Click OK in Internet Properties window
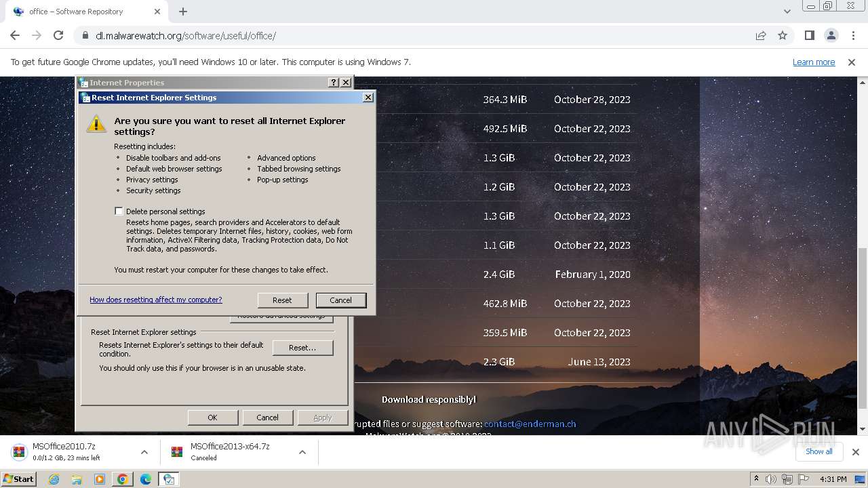The height and width of the screenshot is (488, 868). pyautogui.click(x=212, y=418)
